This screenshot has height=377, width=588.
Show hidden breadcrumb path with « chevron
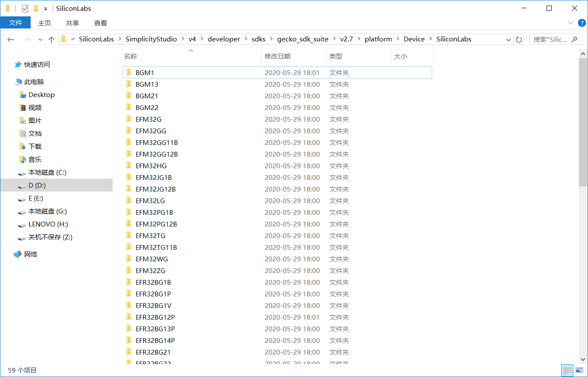tap(73, 39)
